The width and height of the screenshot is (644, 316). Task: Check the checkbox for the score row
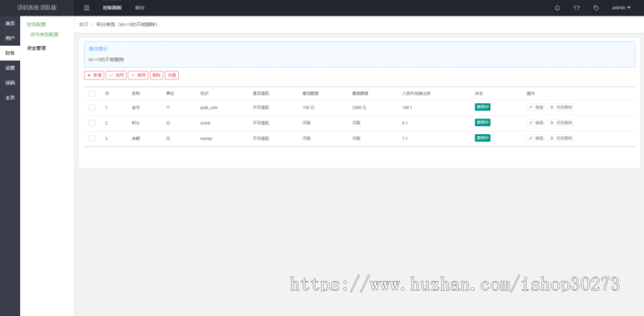[x=92, y=123]
